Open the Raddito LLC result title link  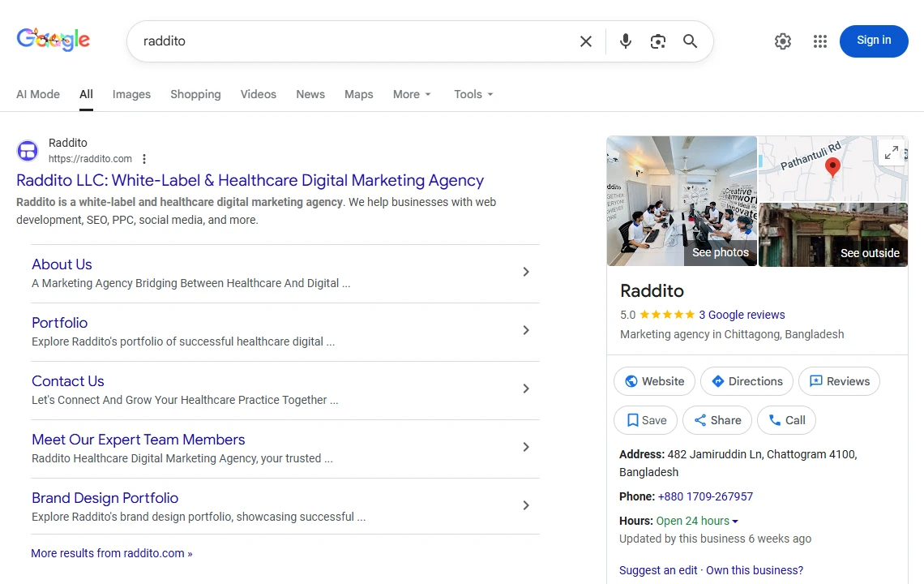coord(250,181)
